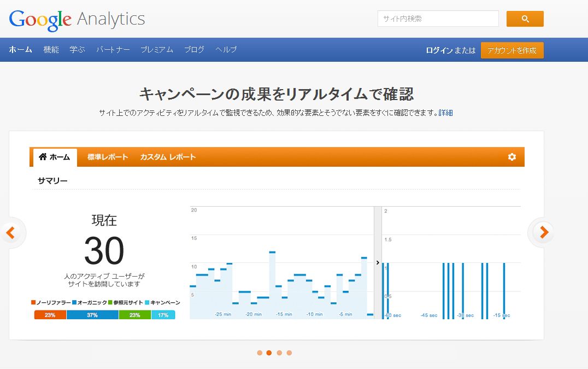This screenshot has height=369, width=588.
Task: Switch to カスタム レポート tab
Action: pos(168,157)
